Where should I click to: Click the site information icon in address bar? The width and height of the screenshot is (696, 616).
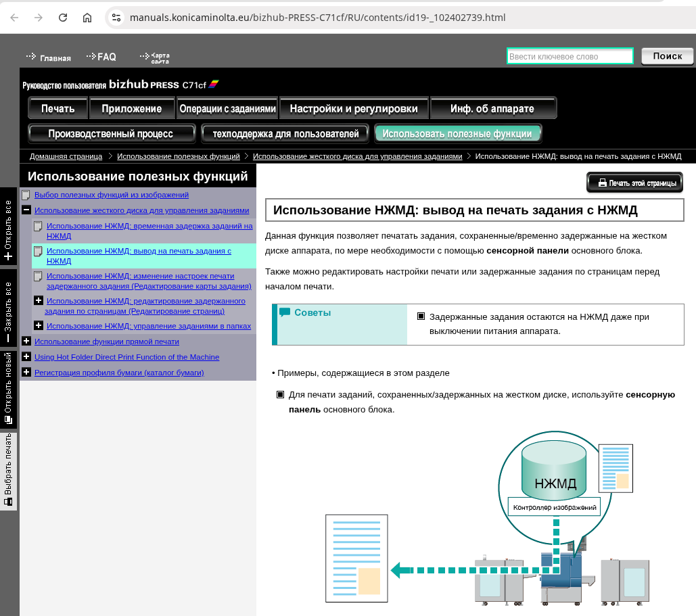point(116,17)
